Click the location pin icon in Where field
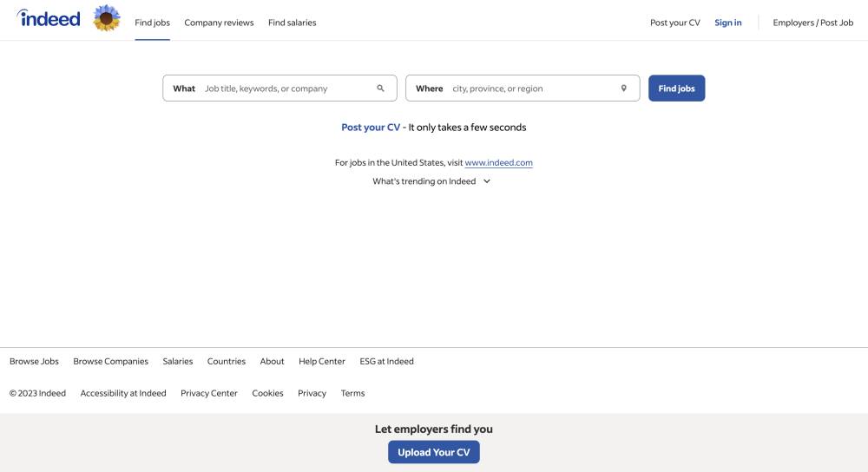The height and width of the screenshot is (472, 868). pyautogui.click(x=623, y=88)
